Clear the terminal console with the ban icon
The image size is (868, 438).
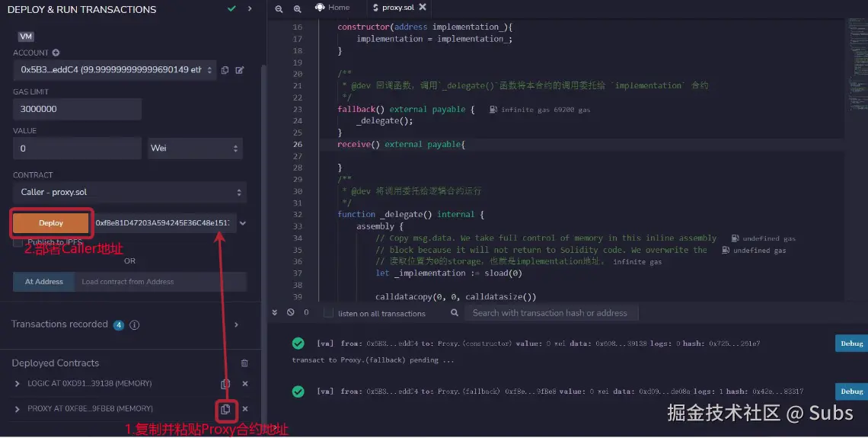coord(291,313)
